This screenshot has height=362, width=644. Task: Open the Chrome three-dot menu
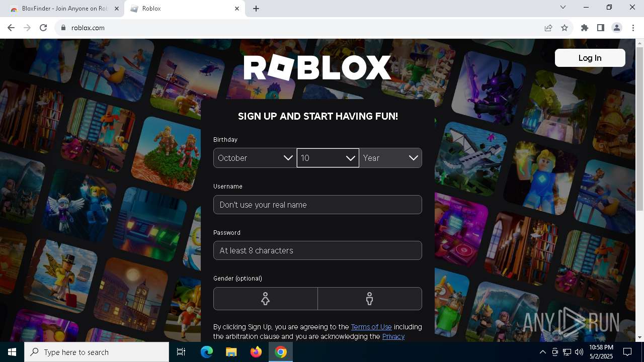click(633, 28)
